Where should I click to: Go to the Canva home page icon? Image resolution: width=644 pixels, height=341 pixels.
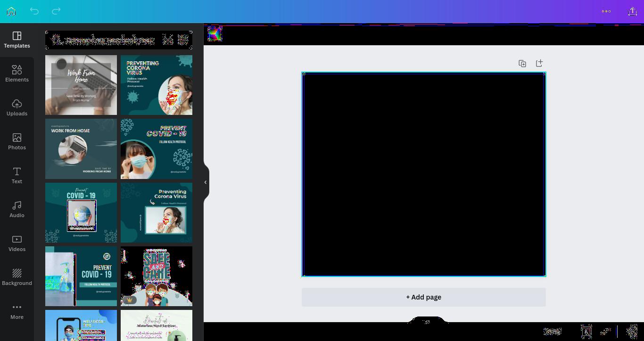click(x=11, y=11)
